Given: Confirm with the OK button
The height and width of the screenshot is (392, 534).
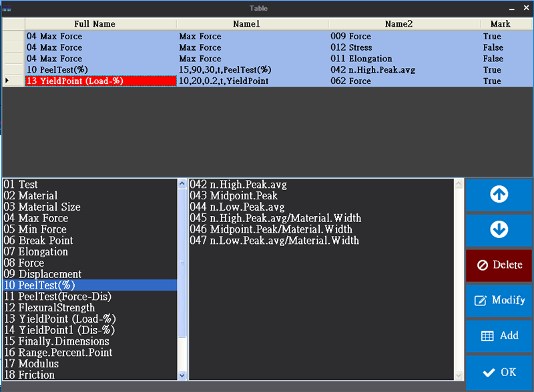Looking at the screenshot, I should pyautogui.click(x=499, y=372).
